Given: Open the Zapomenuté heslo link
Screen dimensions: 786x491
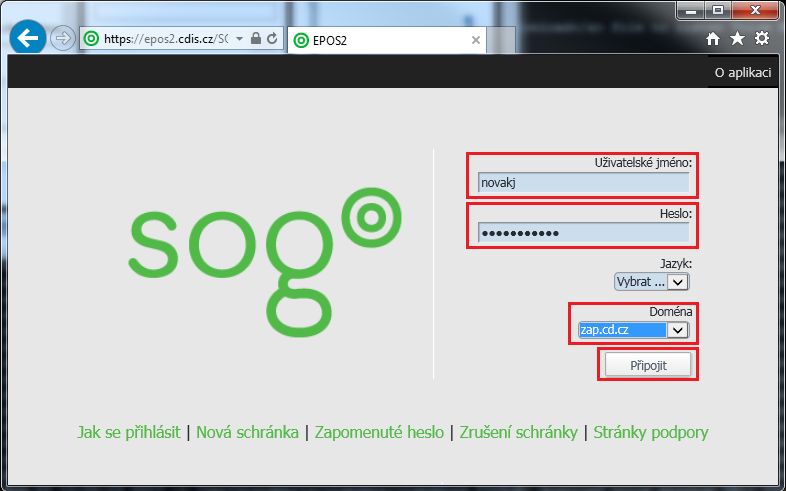Looking at the screenshot, I should tap(380, 432).
